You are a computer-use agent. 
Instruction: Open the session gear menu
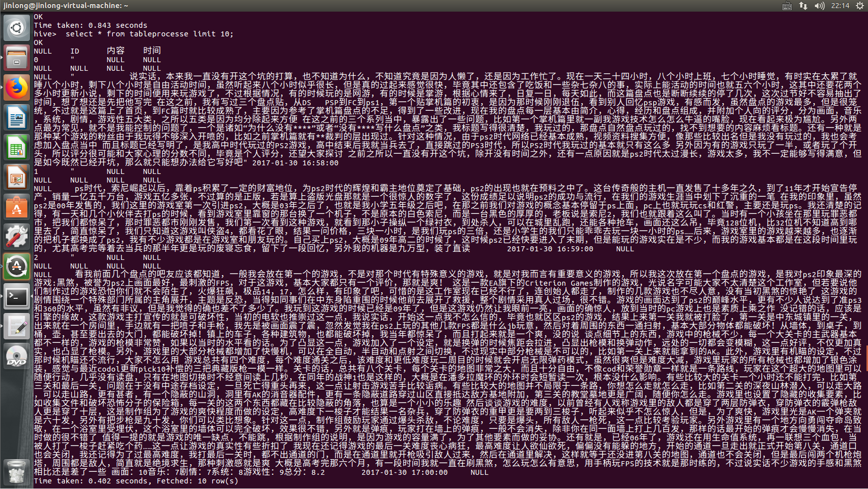(x=859, y=6)
